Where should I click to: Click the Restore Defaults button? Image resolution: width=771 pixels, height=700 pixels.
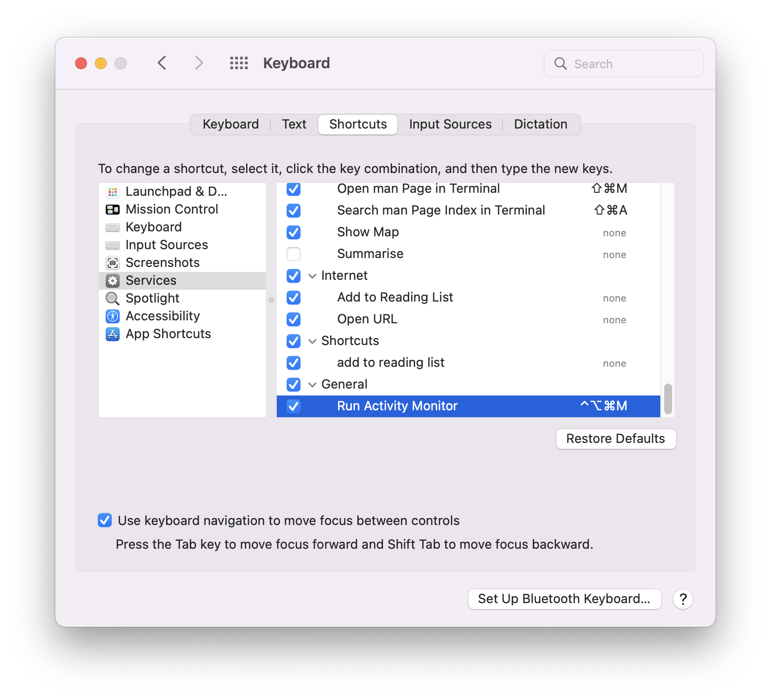(615, 438)
